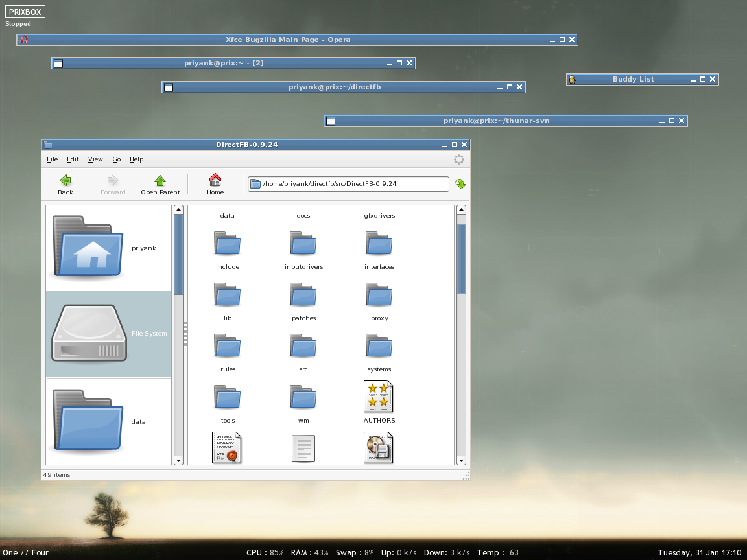
Task: Click the Open Parent up arrow
Action: (x=160, y=181)
